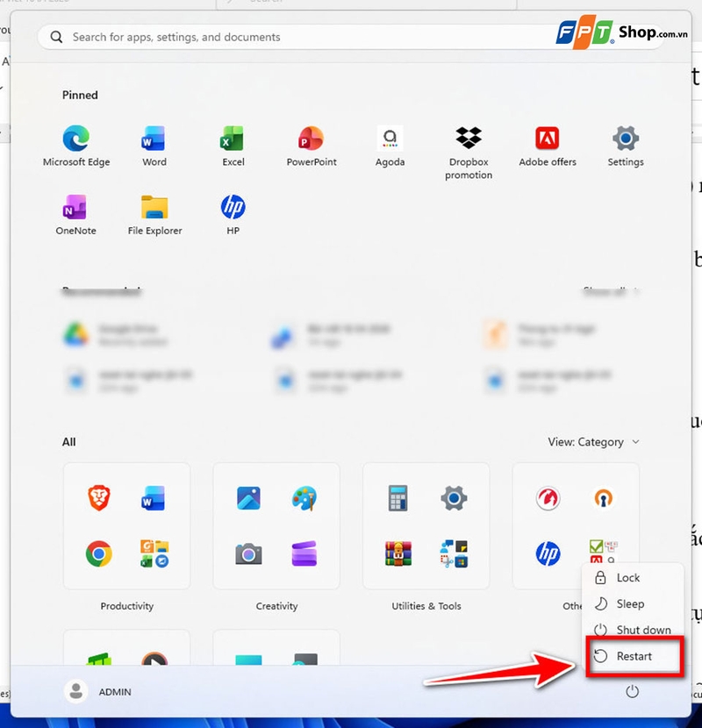Open the ADMIN user account menu
Screen dimensions: 702x728
[97, 691]
